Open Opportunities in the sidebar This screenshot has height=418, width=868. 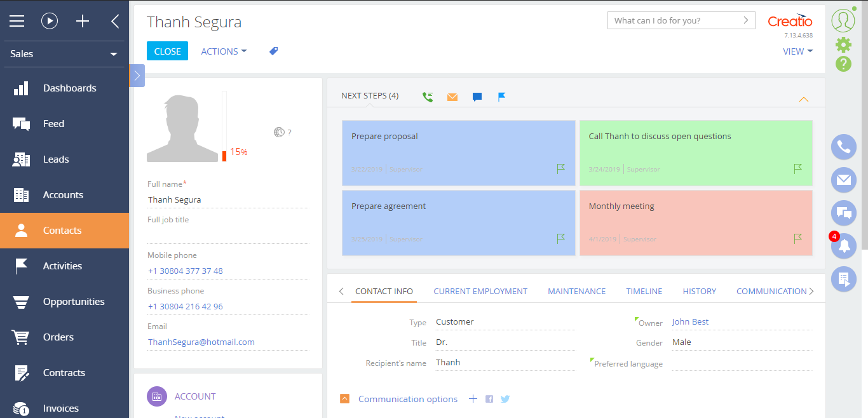click(73, 302)
